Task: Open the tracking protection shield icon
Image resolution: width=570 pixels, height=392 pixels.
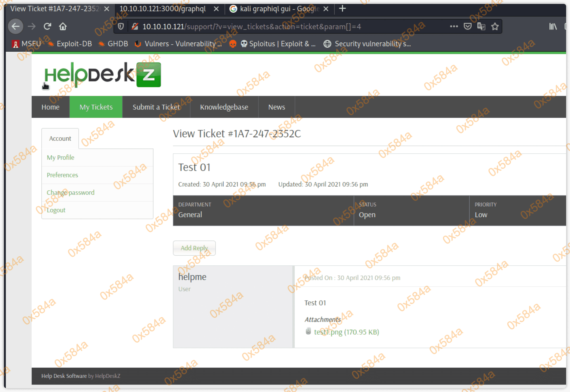Action: tap(121, 26)
